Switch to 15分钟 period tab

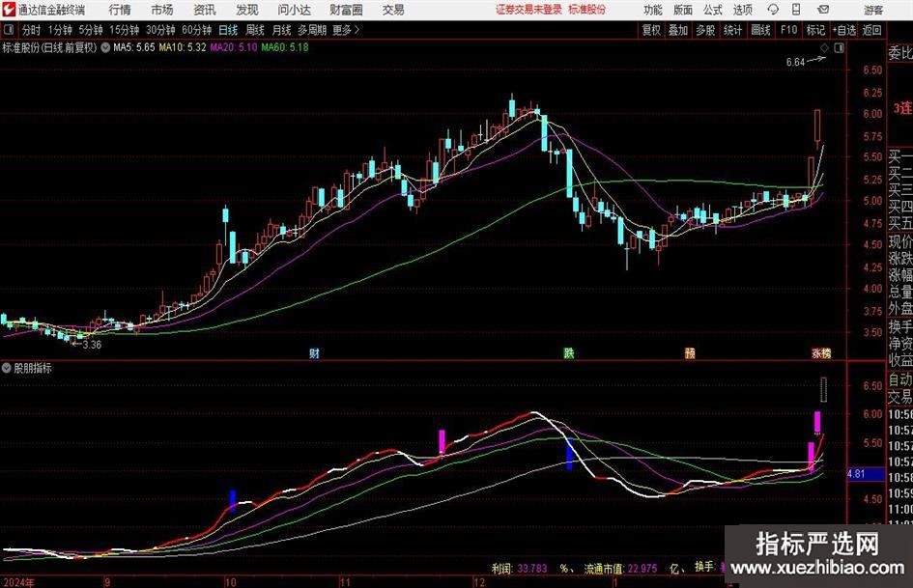point(125,30)
